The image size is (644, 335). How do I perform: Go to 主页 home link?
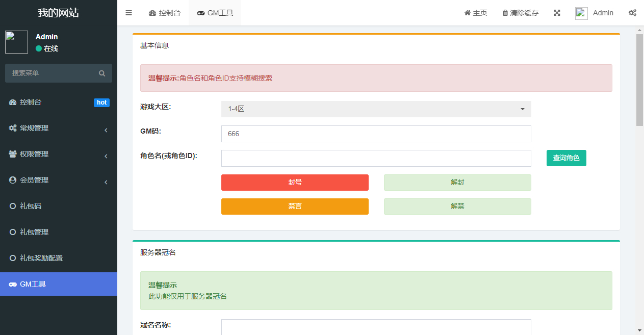(475, 13)
